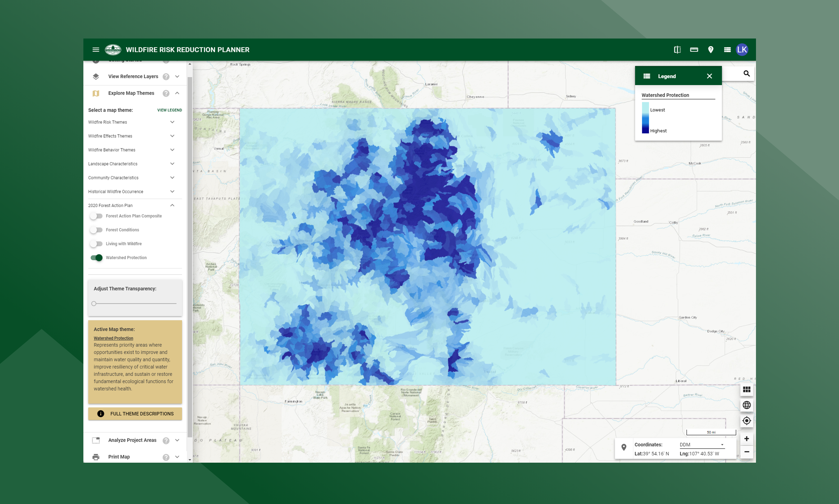Viewport: 839px width, 504px height.
Task: Enable the Living with Wildfire toggle
Action: click(x=96, y=244)
